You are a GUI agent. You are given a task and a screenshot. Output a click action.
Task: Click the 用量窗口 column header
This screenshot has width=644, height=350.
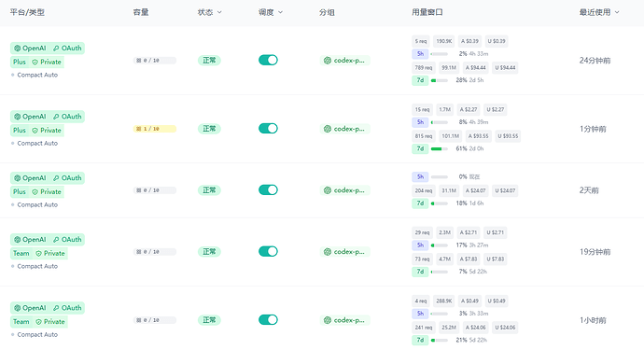tap(427, 12)
